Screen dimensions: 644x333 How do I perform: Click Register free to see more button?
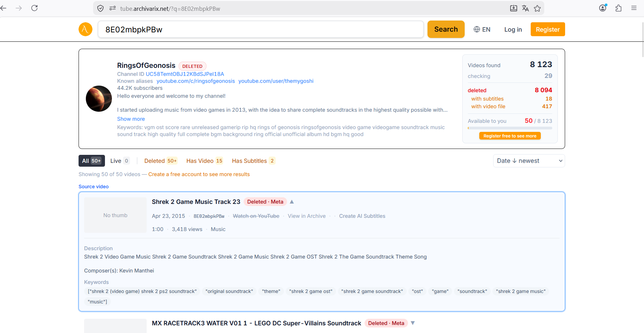pyautogui.click(x=510, y=136)
